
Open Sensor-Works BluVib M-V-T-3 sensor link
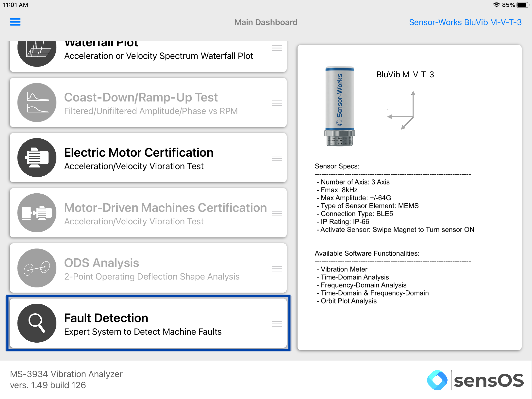click(465, 22)
